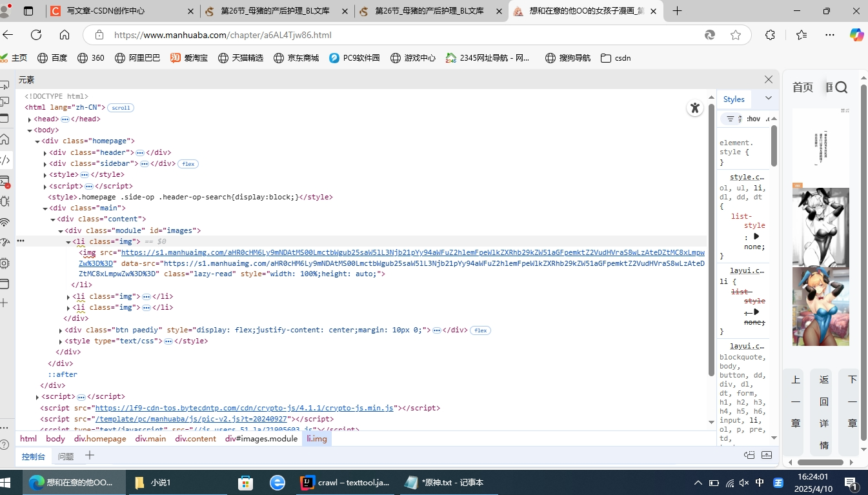The height and width of the screenshot is (495, 868).
Task: Expand the head element node
Action: click(30, 119)
